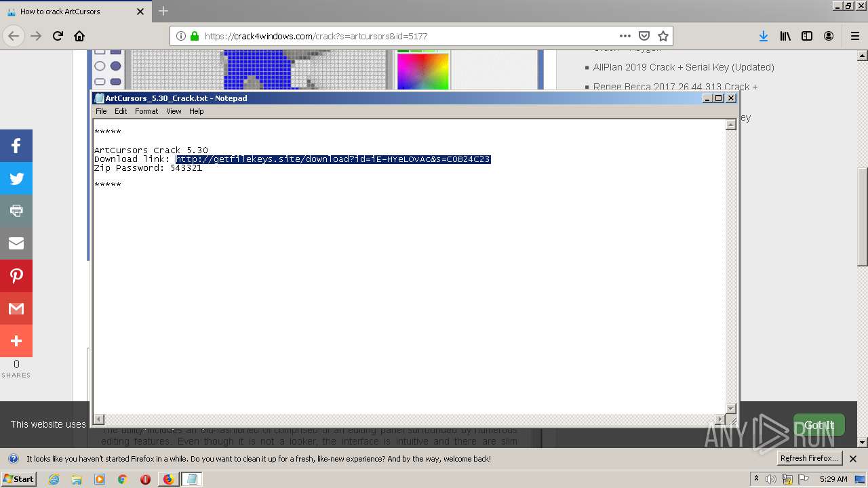Show site information icon in address bar
This screenshot has width=868, height=488.
[181, 36]
